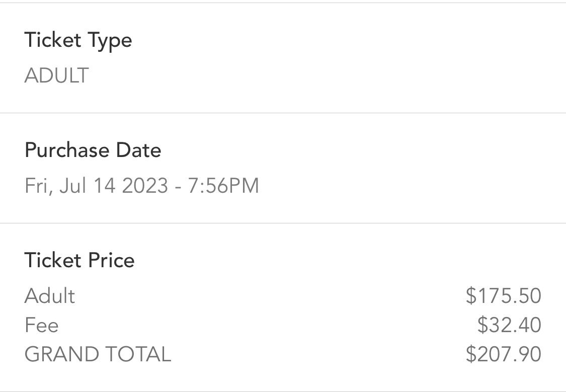Select the $32.40 fee amount
The height and width of the screenshot is (392, 566).
pyautogui.click(x=509, y=325)
